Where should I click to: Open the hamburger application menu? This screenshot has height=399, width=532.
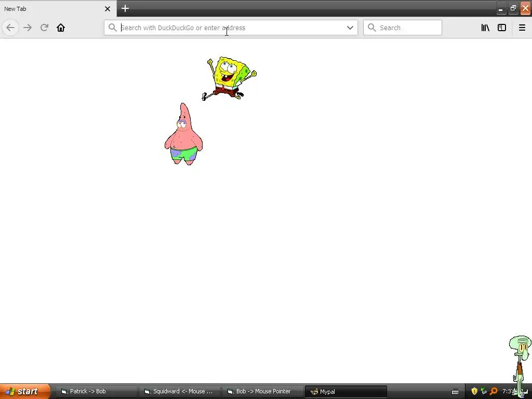[522, 28]
